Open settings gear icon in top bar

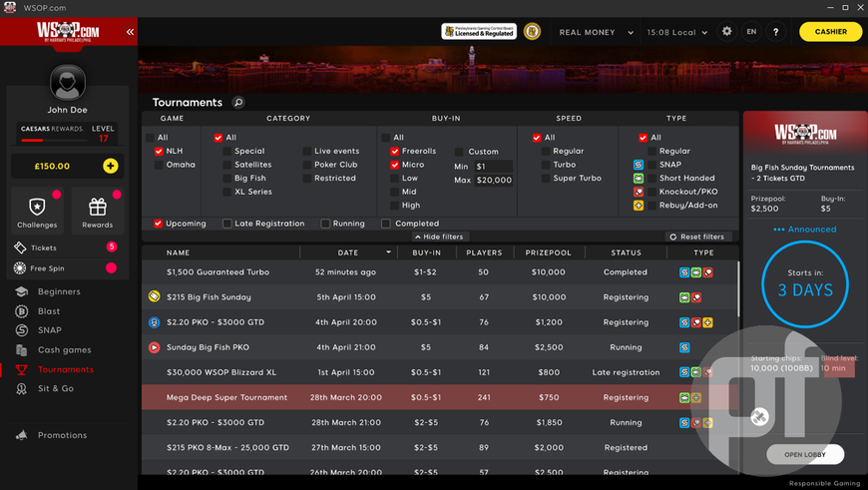coord(727,32)
